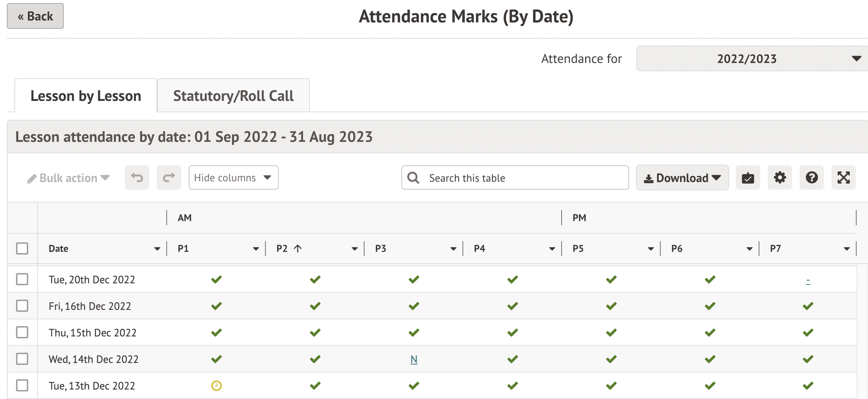Switch to the Statutory/Roll Call tab
The image size is (868, 399).
[x=233, y=96]
